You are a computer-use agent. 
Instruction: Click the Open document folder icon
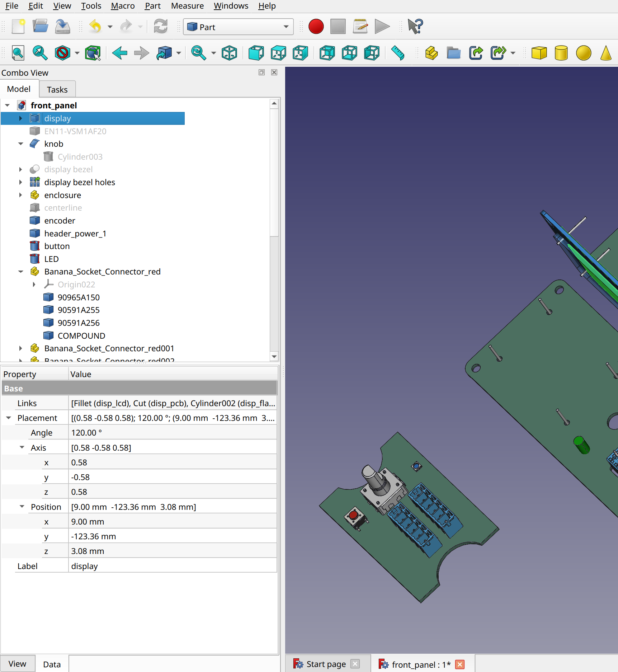[40, 27]
